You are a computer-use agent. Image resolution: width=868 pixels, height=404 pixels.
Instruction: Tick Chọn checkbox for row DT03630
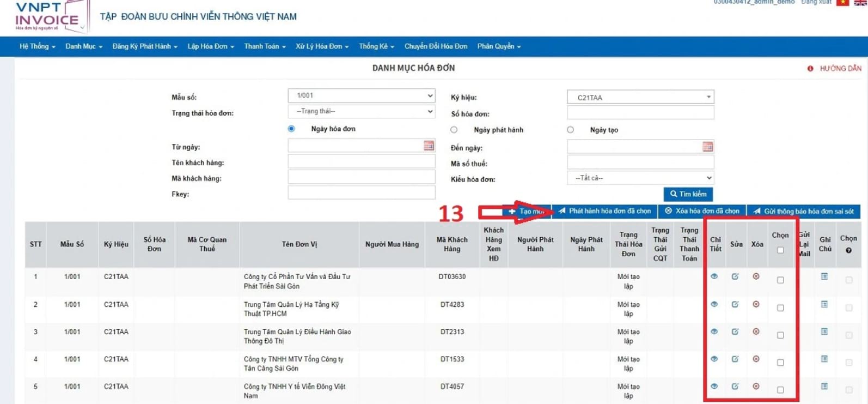click(780, 280)
